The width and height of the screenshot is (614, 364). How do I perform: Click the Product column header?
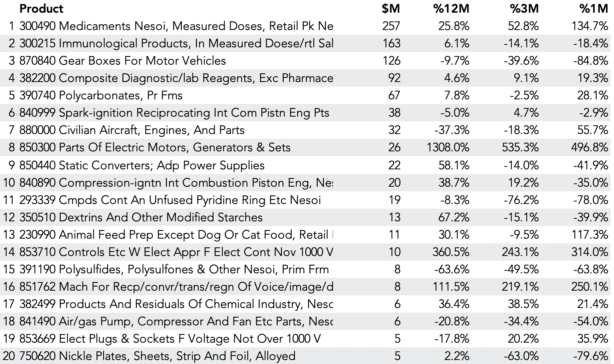(41, 9)
